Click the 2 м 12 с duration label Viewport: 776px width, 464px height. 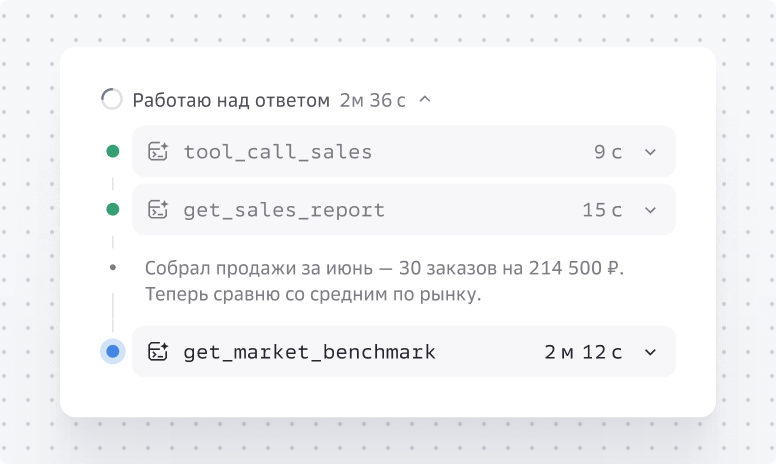[583, 352]
